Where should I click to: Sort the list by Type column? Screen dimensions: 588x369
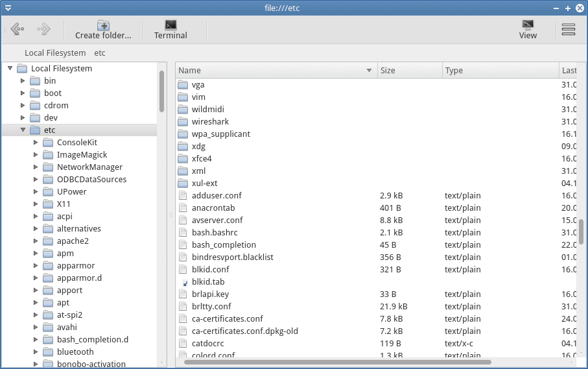tap(499, 71)
